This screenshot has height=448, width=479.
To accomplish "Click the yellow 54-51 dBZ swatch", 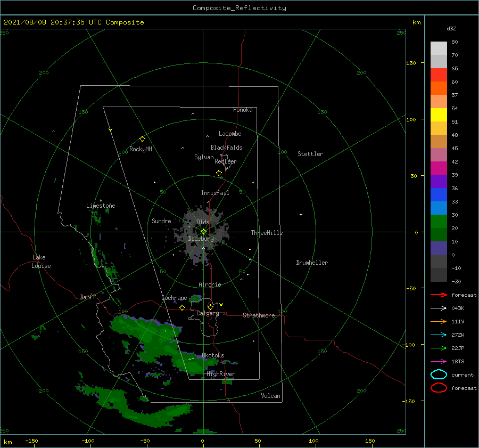I will point(439,115).
